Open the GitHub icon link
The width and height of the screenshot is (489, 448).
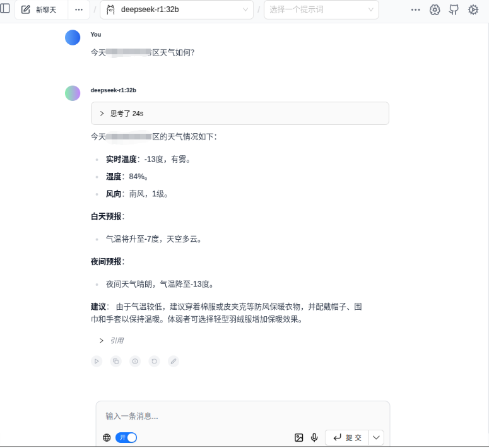tap(454, 9)
